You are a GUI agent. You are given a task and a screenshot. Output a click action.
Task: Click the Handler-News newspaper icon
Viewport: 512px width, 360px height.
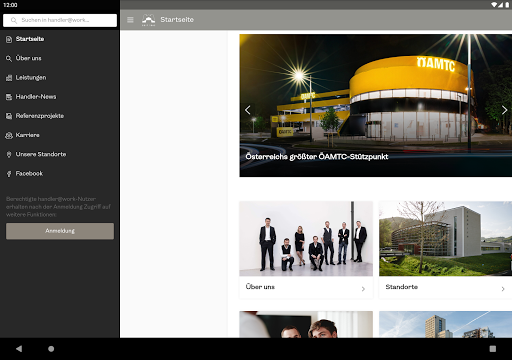[9, 97]
